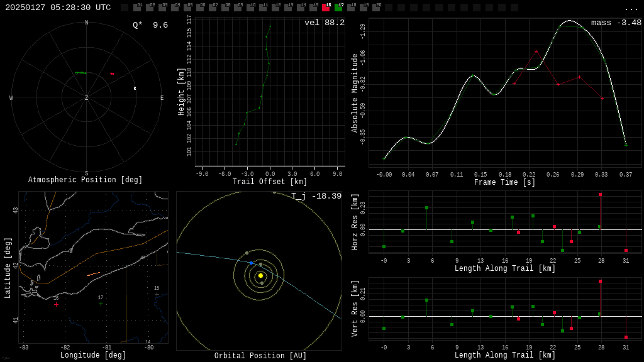Click the zenith Z label in sky plot
Screen dimensions: 644x362
point(86,97)
